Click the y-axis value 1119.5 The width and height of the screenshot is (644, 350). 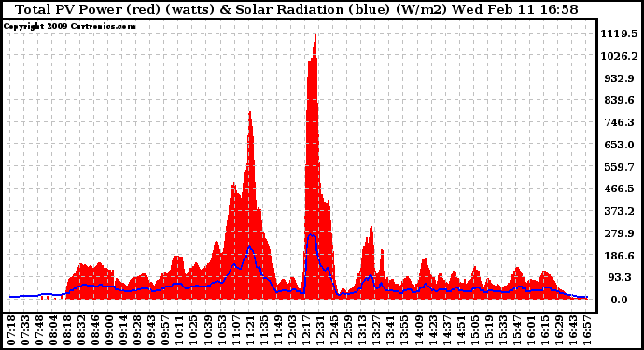(620, 34)
